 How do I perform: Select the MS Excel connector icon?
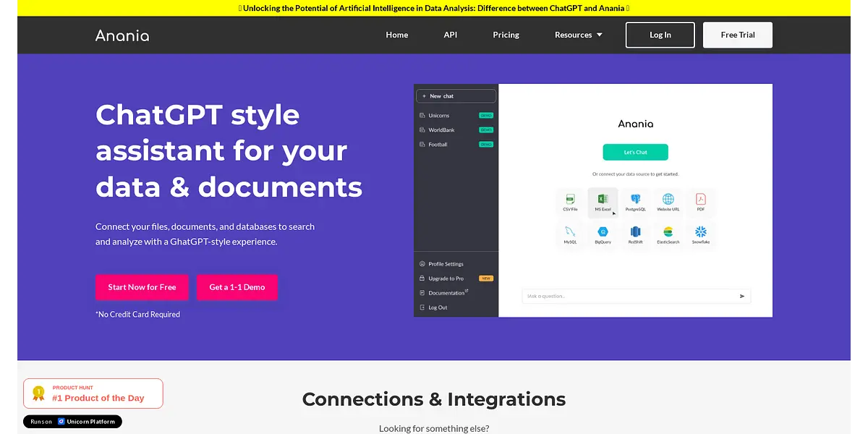pyautogui.click(x=603, y=200)
